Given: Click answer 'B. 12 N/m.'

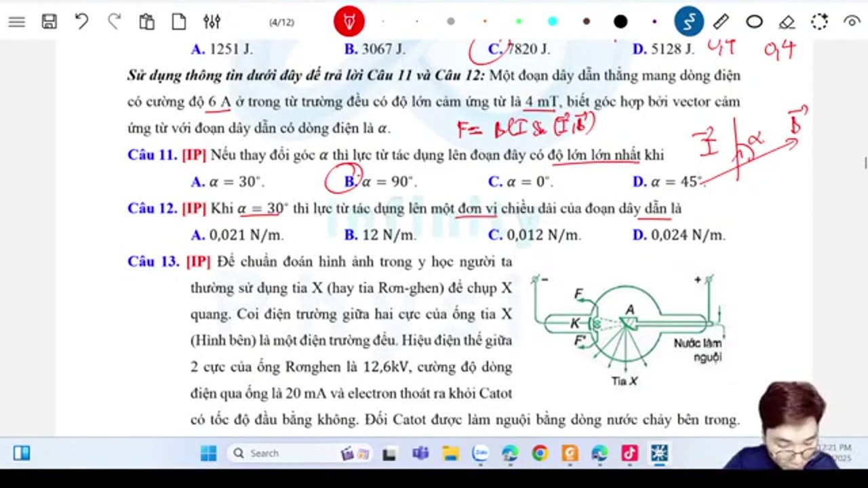Looking at the screenshot, I should click(380, 235).
